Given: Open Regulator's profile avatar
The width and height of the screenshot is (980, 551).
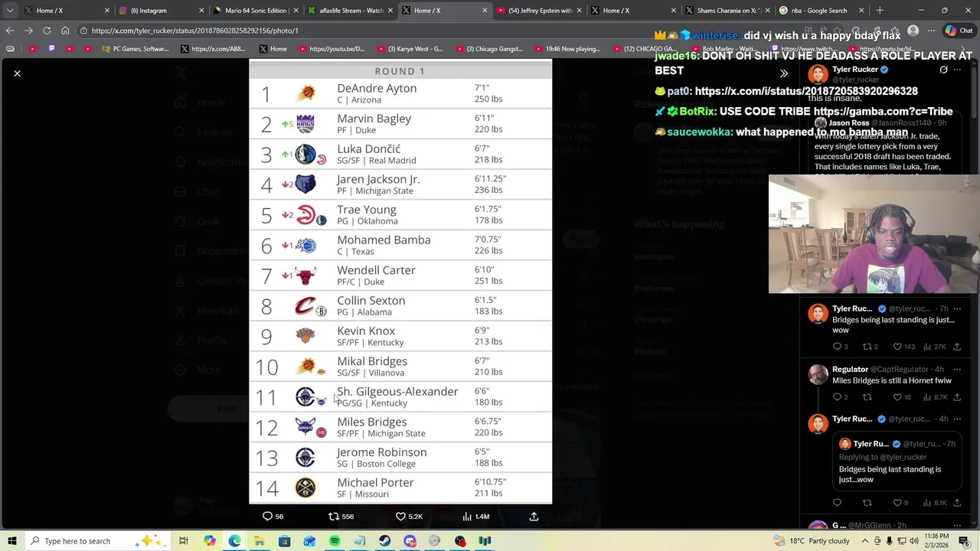Looking at the screenshot, I should [x=818, y=374].
